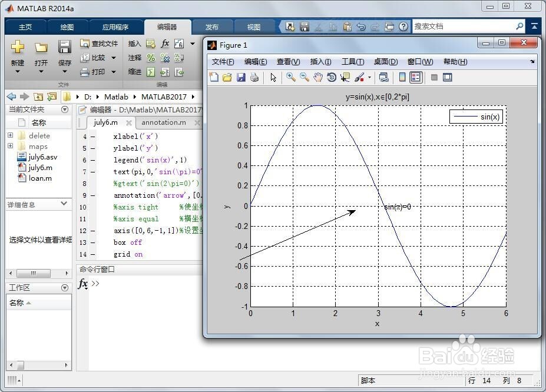Viewport: 546px width, 392px height.
Task: Open file icon in Figure 1 toolbar
Action: 227,77
